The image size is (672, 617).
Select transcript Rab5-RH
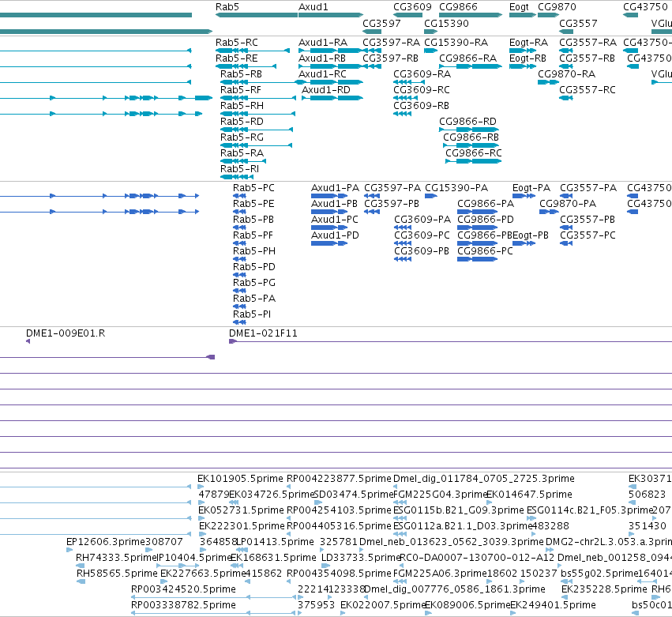(x=242, y=106)
